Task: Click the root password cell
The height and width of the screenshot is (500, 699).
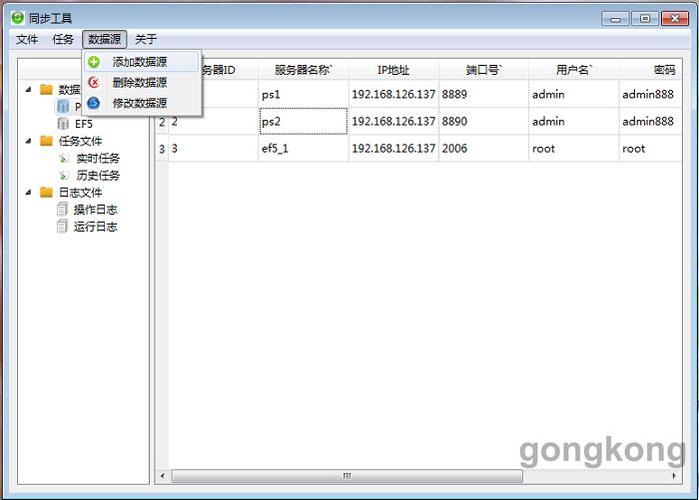Action: pos(650,148)
